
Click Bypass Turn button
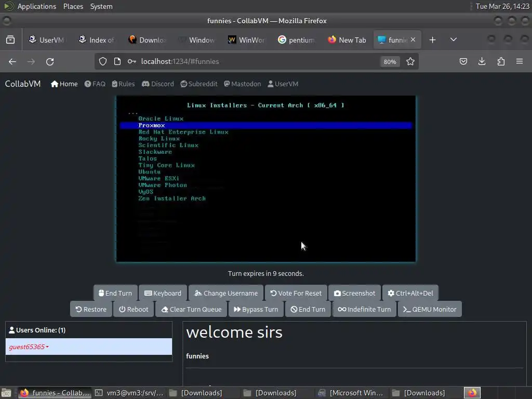[x=256, y=309]
